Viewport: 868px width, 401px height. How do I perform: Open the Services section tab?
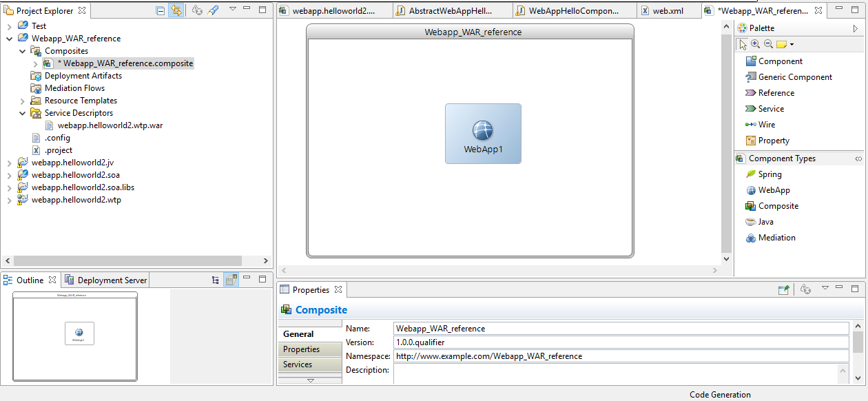tap(309, 364)
